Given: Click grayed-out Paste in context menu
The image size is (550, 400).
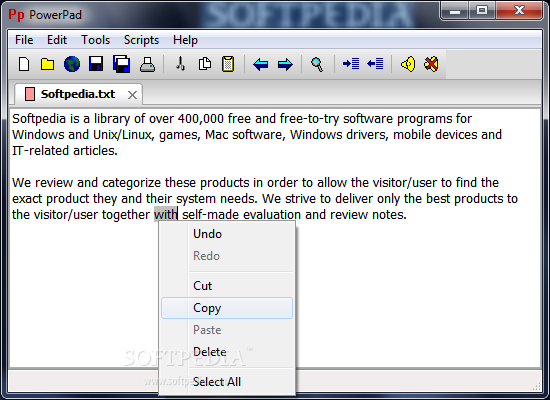Looking at the screenshot, I should (227, 330).
